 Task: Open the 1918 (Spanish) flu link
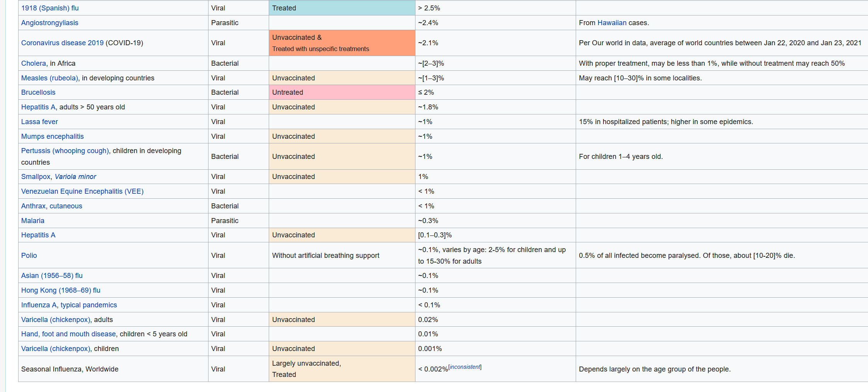pos(50,8)
